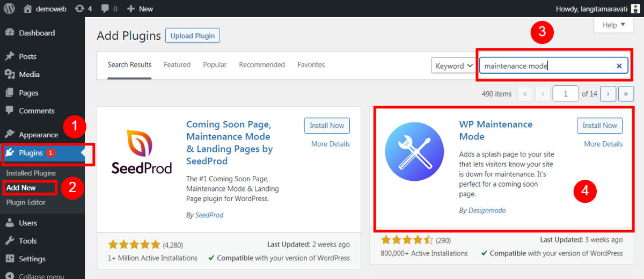Click the WP Maintenance Mode star rating
Viewport: 644px width, 279px height.
[x=407, y=240]
